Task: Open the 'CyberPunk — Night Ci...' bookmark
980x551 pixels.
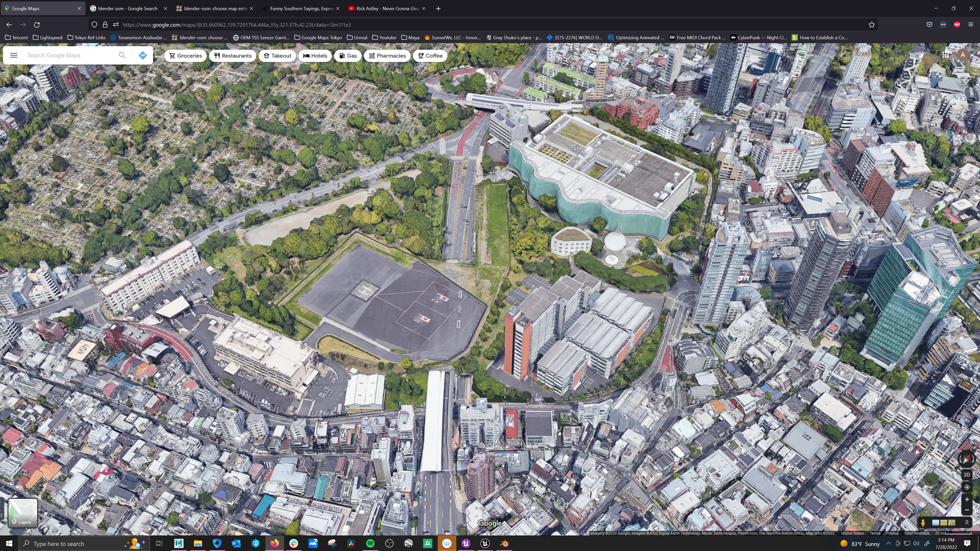Action: [759, 38]
